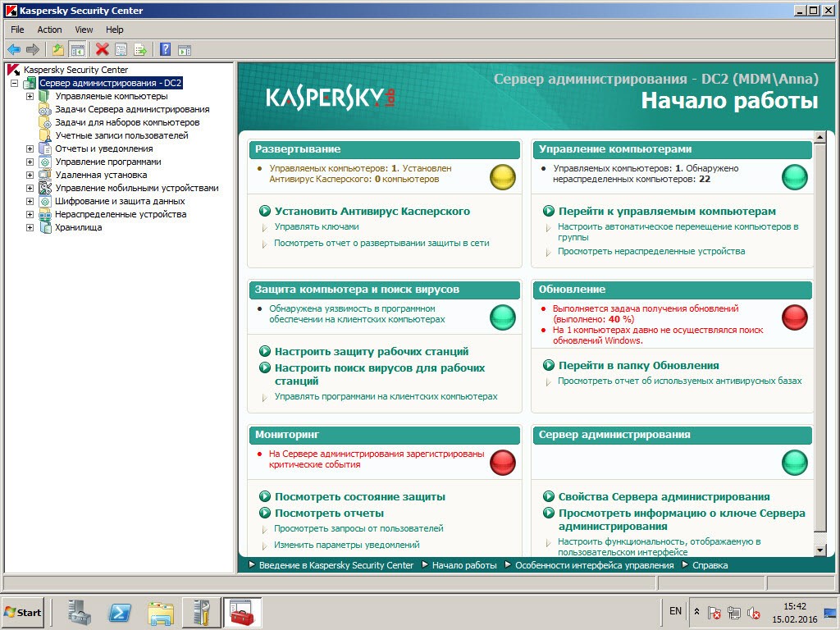The height and width of the screenshot is (630, 840).
Task: Click the red status light in Обновление
Action: pyautogui.click(x=794, y=317)
